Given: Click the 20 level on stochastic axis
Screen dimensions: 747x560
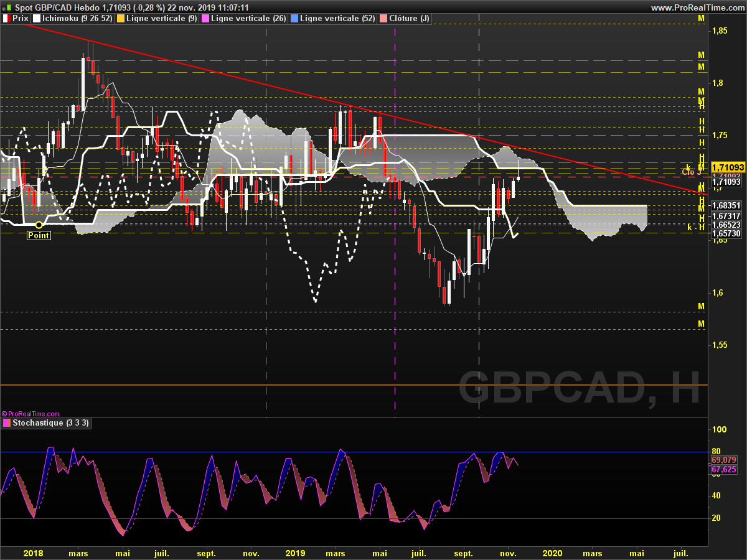Looking at the screenshot, I should (717, 518).
